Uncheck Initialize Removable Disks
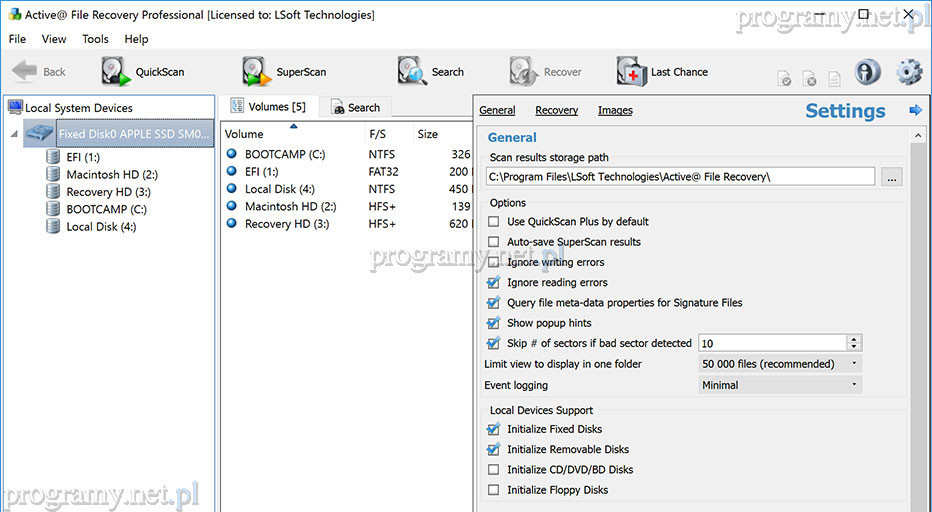 point(493,450)
